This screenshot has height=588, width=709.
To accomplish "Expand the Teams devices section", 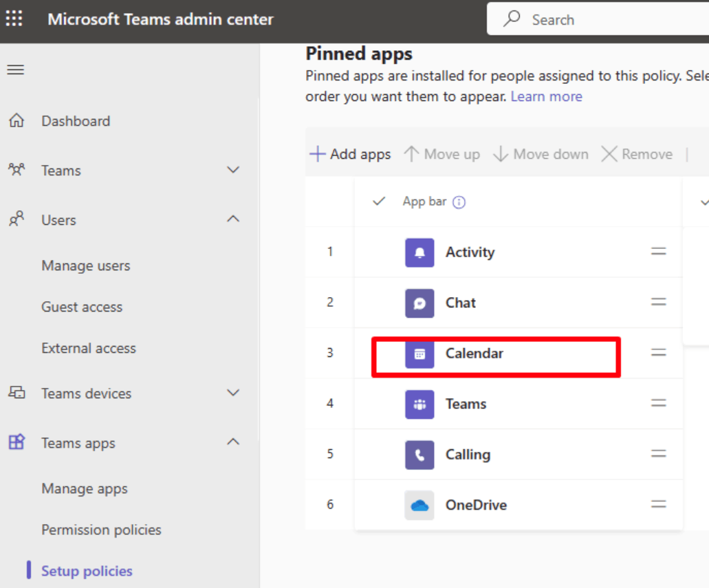I will point(234,393).
